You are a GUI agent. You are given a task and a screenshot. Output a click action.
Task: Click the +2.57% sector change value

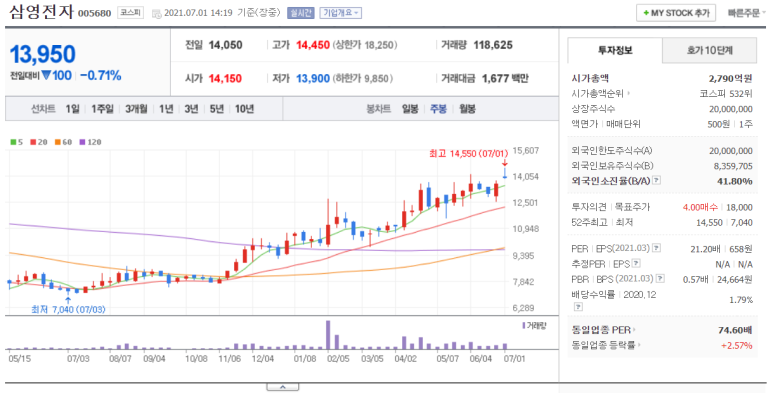tap(737, 346)
